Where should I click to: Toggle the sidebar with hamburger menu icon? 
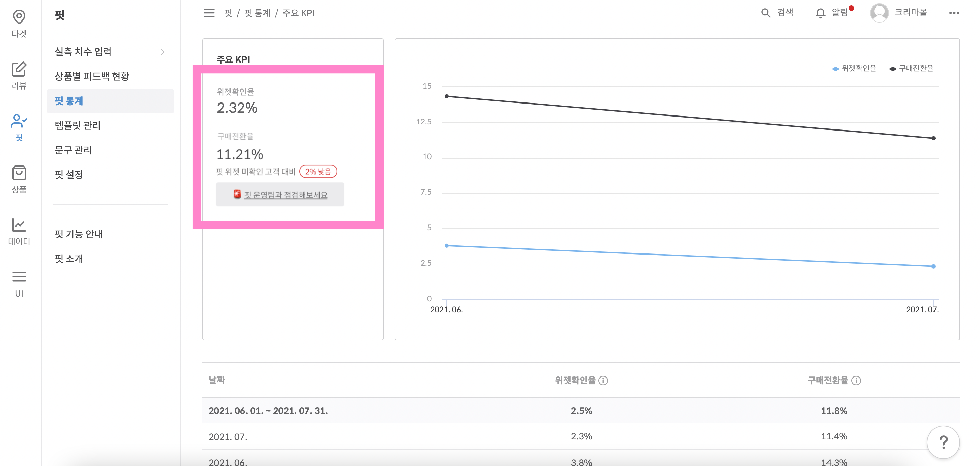coord(209,13)
